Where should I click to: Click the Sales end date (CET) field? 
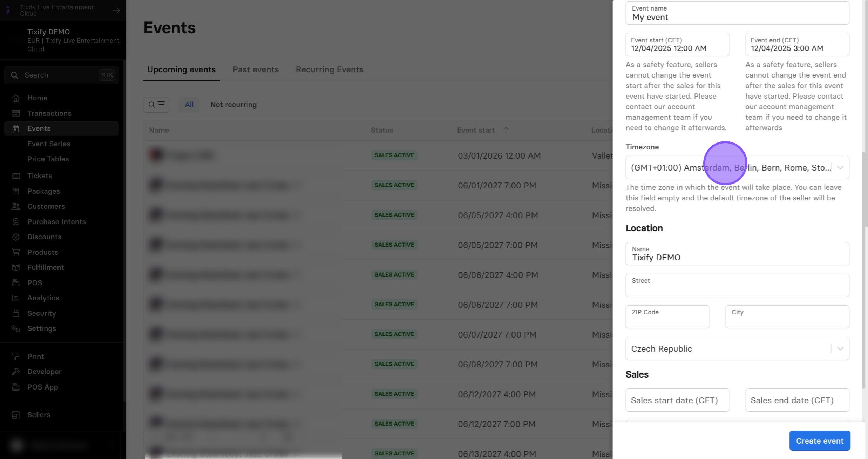tap(797, 400)
